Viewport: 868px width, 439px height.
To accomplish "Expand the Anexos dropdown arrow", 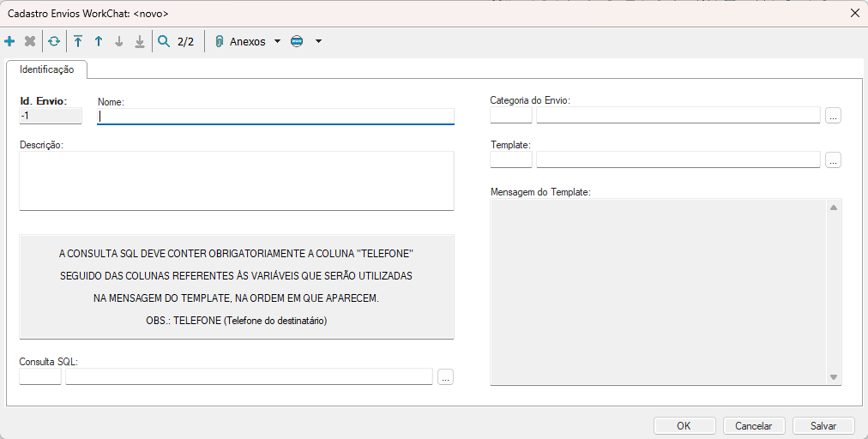I will pyautogui.click(x=277, y=41).
